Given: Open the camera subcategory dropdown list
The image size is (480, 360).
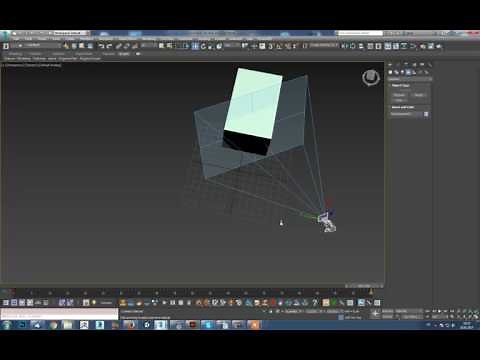Looking at the screenshot, I should click(x=410, y=79).
